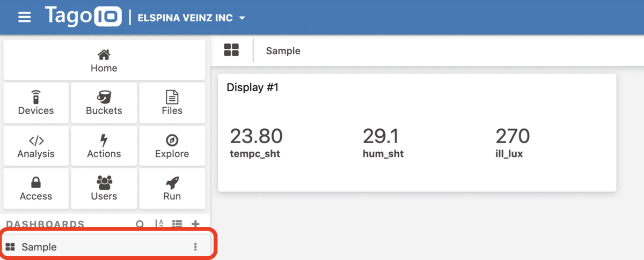Open the Explore section

tap(172, 146)
